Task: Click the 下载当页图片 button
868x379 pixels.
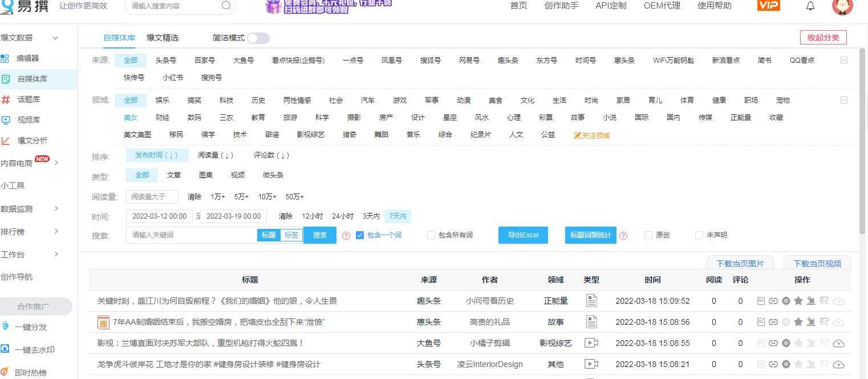Action: pos(740,263)
